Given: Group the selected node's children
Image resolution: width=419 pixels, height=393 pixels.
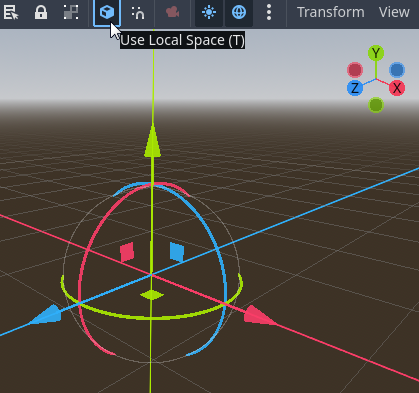Looking at the screenshot, I should point(71,12).
